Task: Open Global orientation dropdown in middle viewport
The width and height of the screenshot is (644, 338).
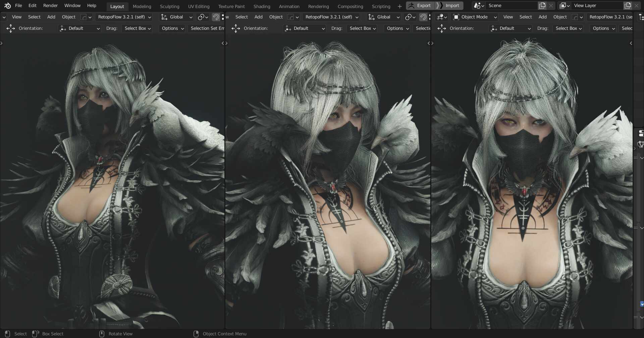Action: [x=383, y=17]
